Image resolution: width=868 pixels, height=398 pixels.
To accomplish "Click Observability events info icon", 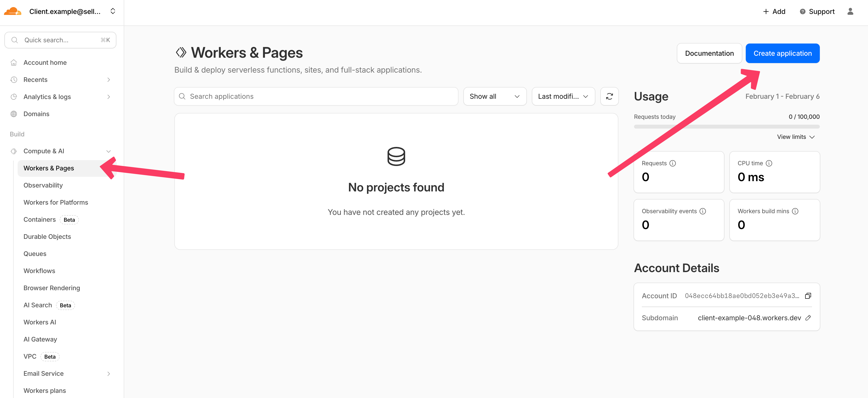I will click(702, 211).
